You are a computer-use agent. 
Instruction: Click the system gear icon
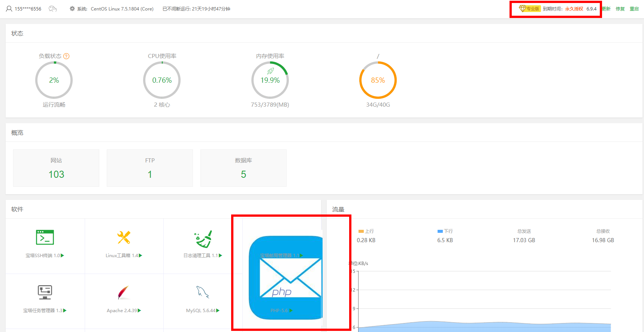click(x=72, y=9)
